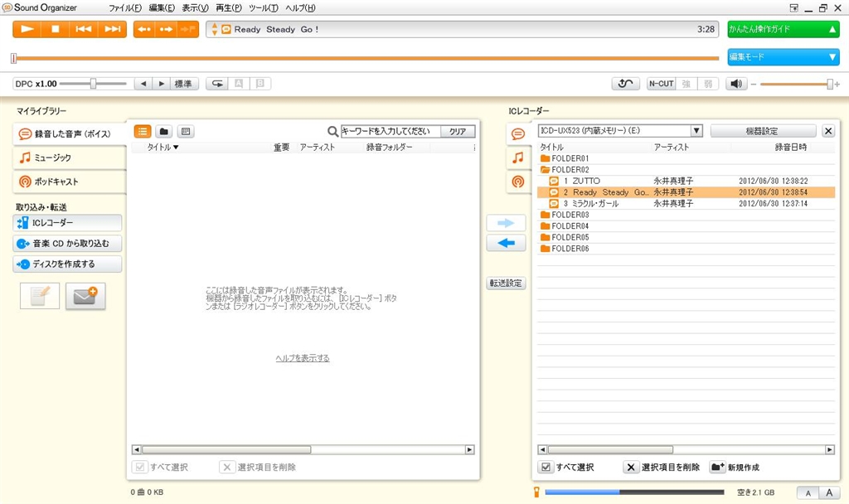Screen dimensions: 849x504
Task: Click the 転送設定 button
Action: [506, 283]
